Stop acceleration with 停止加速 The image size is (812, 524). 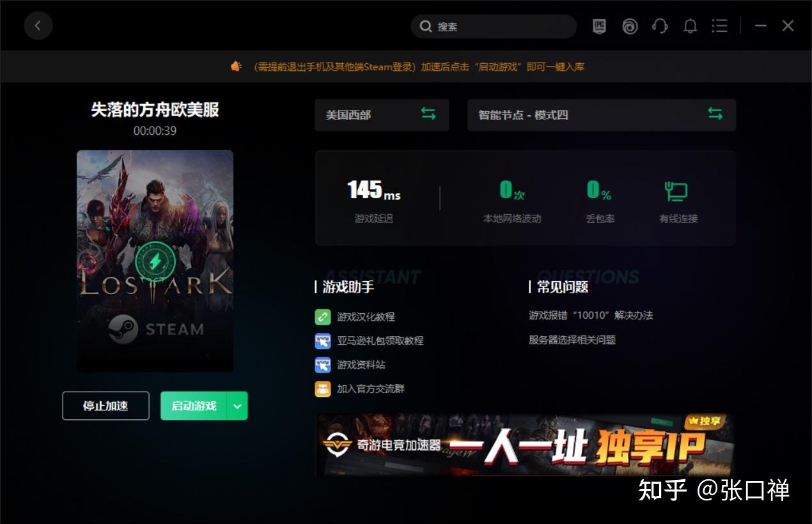(105, 406)
